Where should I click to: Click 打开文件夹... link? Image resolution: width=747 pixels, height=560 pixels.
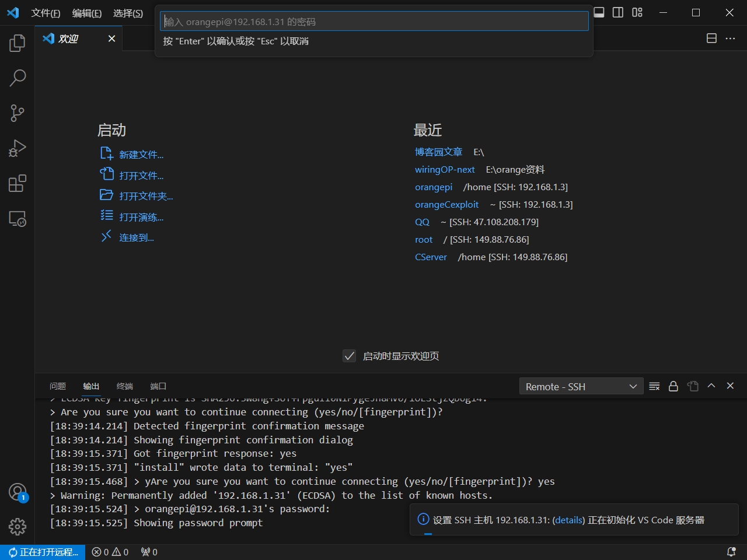click(x=146, y=196)
